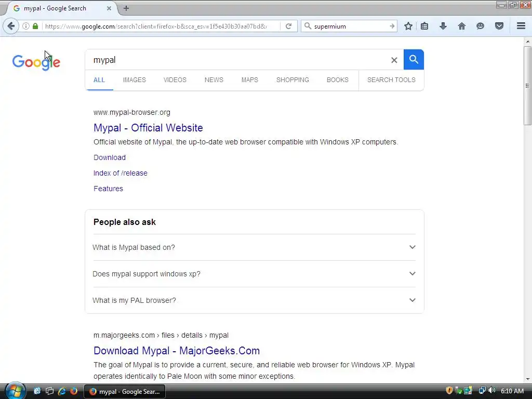Image resolution: width=532 pixels, height=399 pixels.
Task: Go back with the back arrow button
Action: [x=11, y=26]
